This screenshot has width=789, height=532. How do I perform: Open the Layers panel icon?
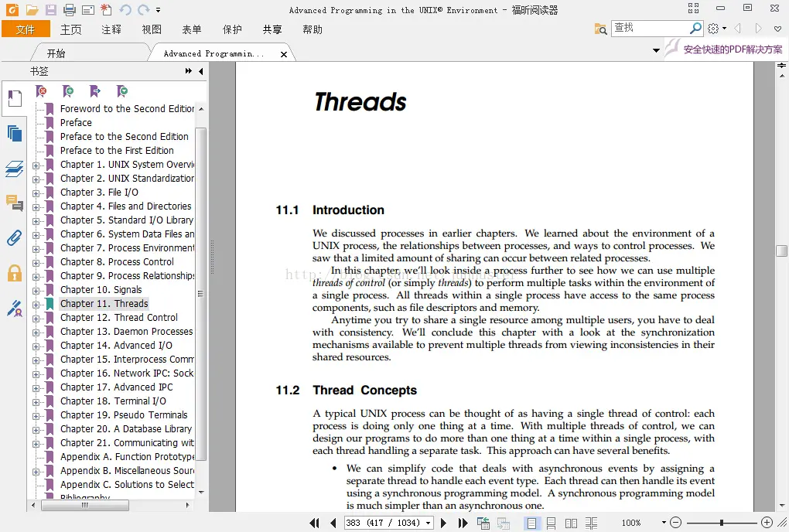(15, 169)
